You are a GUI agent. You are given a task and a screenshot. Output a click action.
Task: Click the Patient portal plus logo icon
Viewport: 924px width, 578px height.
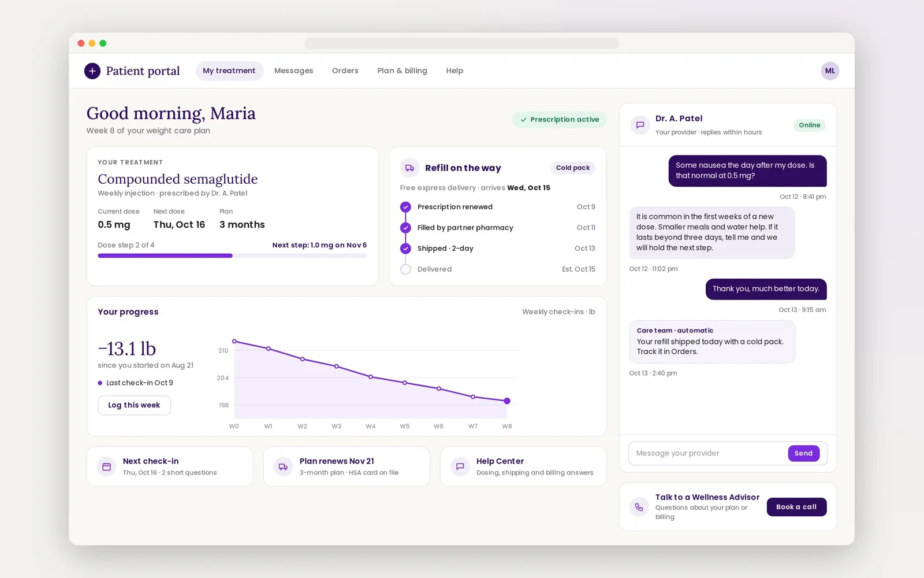(92, 71)
